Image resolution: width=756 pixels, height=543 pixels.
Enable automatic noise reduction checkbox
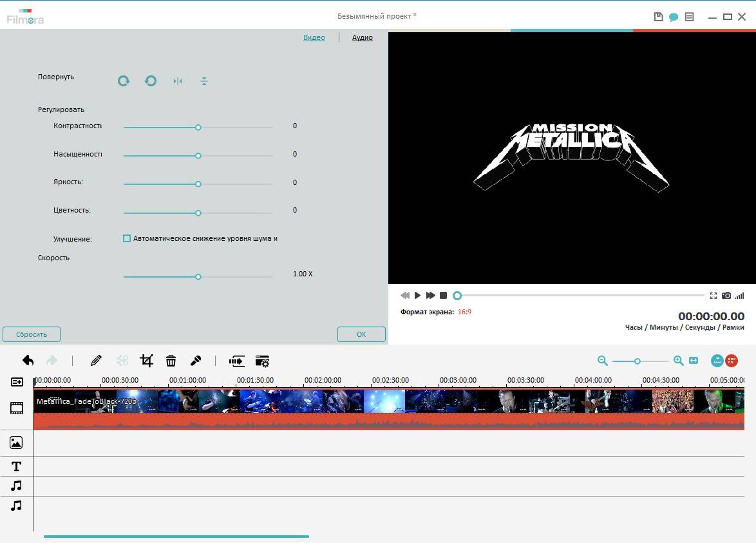[127, 238]
